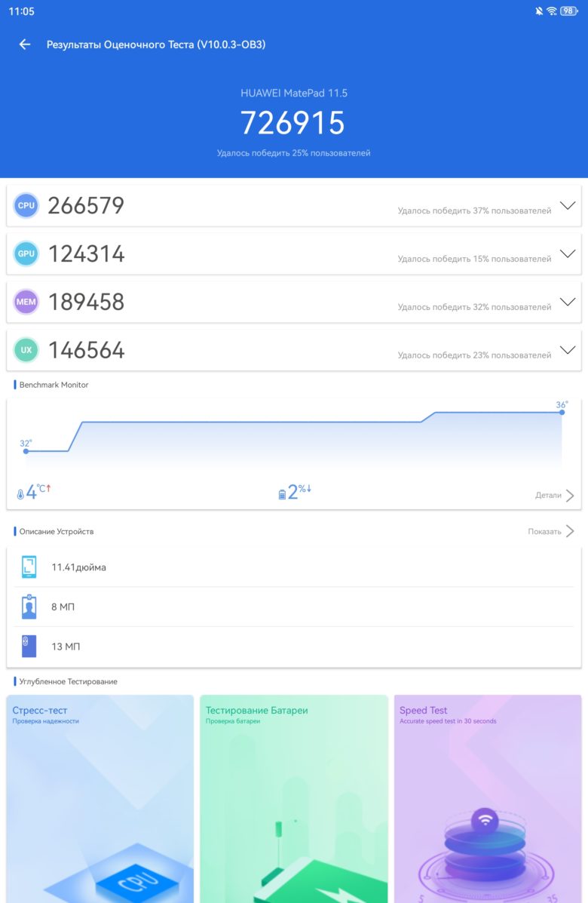Tap the 11.41дюйма screen size row

pyautogui.click(x=294, y=567)
